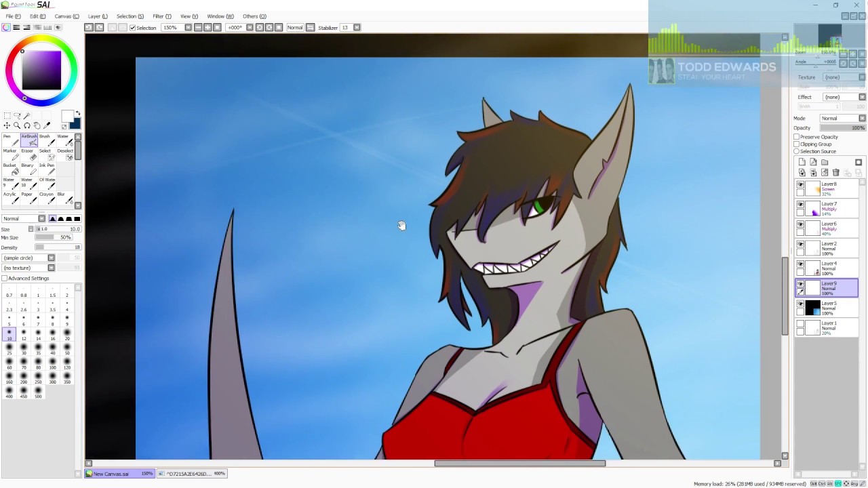Screen dimensions: 868x488
Task: Select the move layer tool
Action: point(7,125)
